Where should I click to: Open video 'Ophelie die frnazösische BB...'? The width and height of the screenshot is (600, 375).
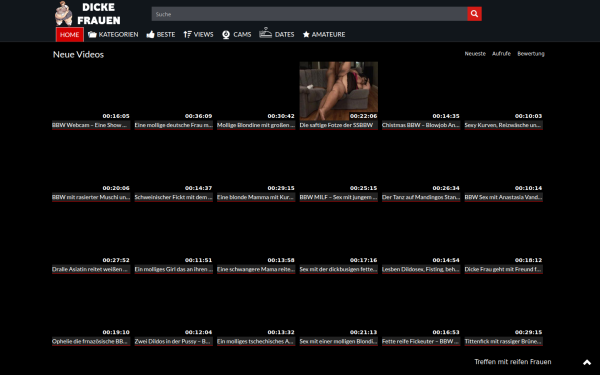91,341
